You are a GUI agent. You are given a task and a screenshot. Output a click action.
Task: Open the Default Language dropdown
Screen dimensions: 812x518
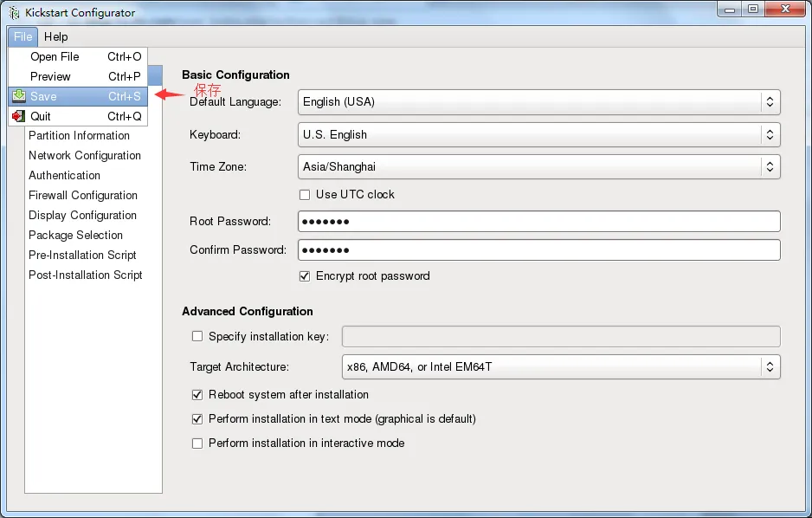pos(539,102)
